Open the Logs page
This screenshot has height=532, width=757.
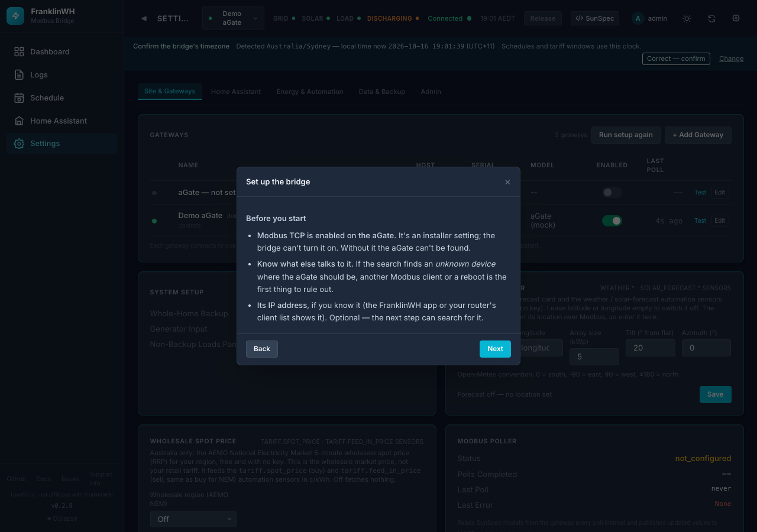point(62,75)
